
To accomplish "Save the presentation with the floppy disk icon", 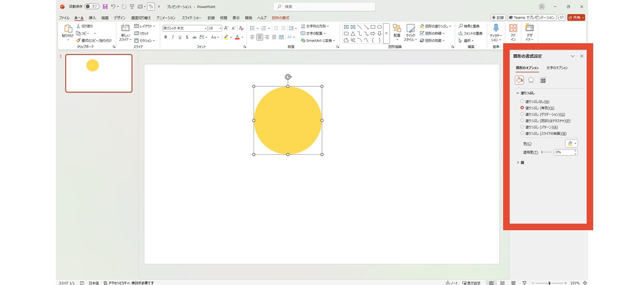I will coord(105,7).
